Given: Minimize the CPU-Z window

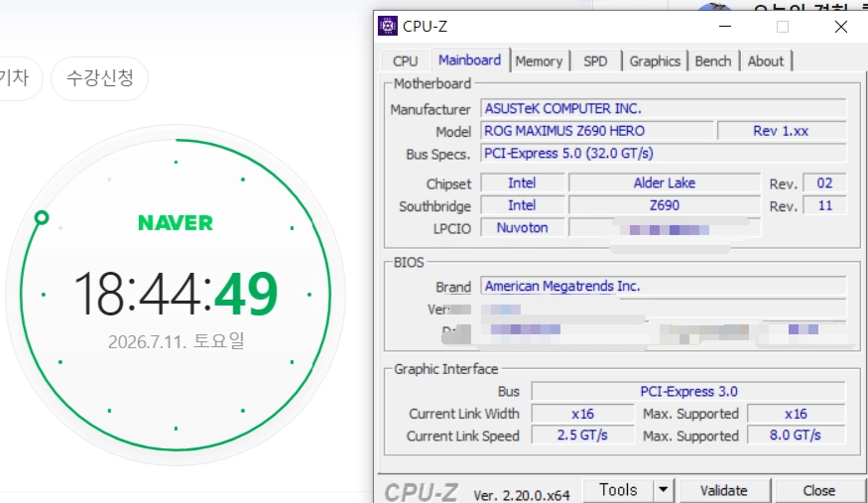Looking at the screenshot, I should pos(725,26).
